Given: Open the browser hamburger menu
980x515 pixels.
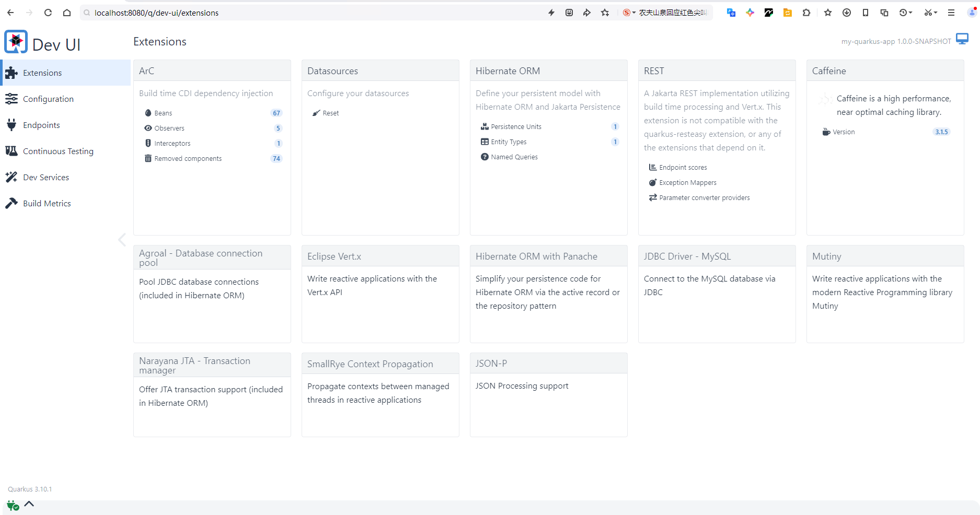Looking at the screenshot, I should pos(951,13).
